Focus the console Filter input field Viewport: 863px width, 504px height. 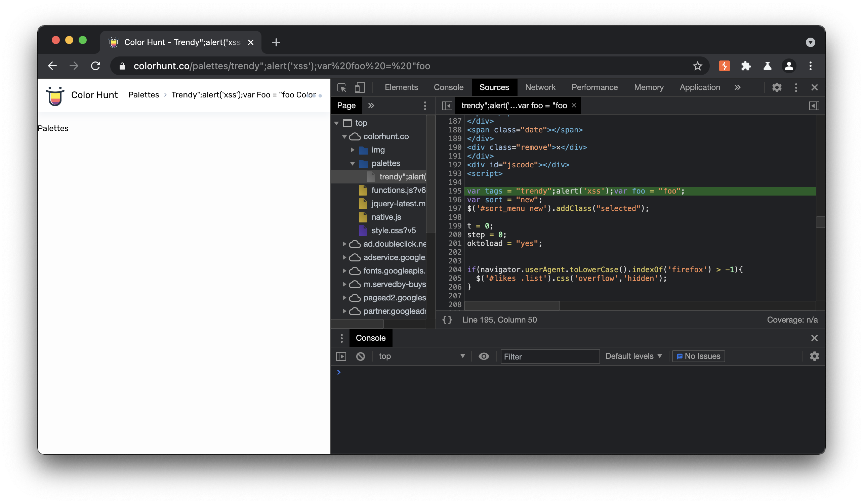pos(550,356)
